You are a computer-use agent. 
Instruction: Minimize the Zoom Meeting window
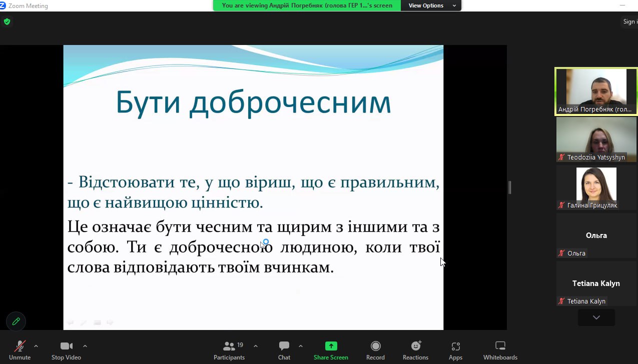623,5
